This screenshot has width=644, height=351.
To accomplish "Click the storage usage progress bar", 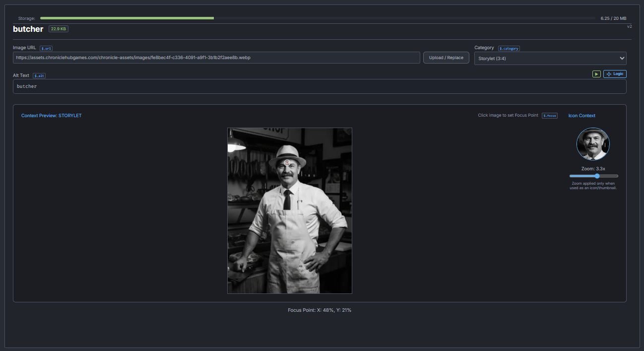I will [x=318, y=18].
